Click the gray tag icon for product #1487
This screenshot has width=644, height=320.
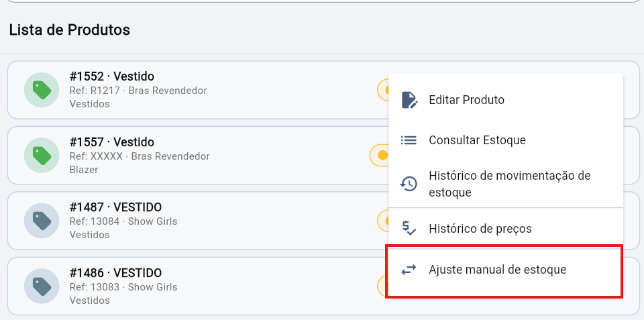click(42, 221)
